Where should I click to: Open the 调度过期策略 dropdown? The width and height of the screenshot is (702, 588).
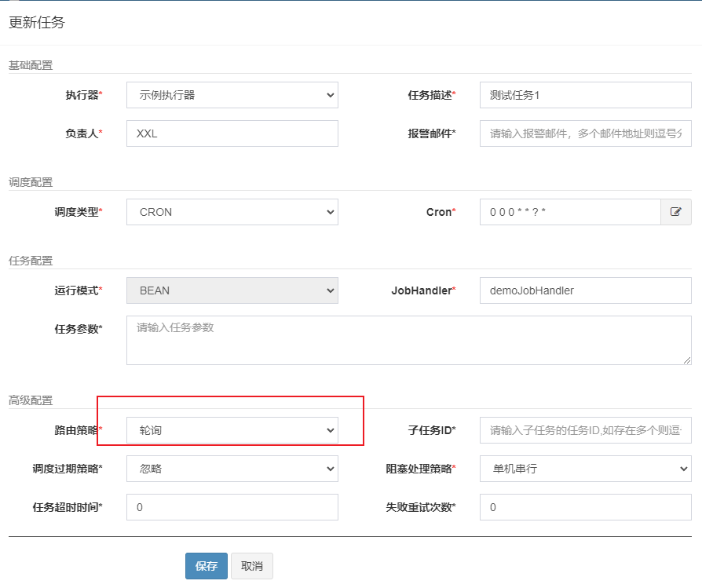click(232, 469)
